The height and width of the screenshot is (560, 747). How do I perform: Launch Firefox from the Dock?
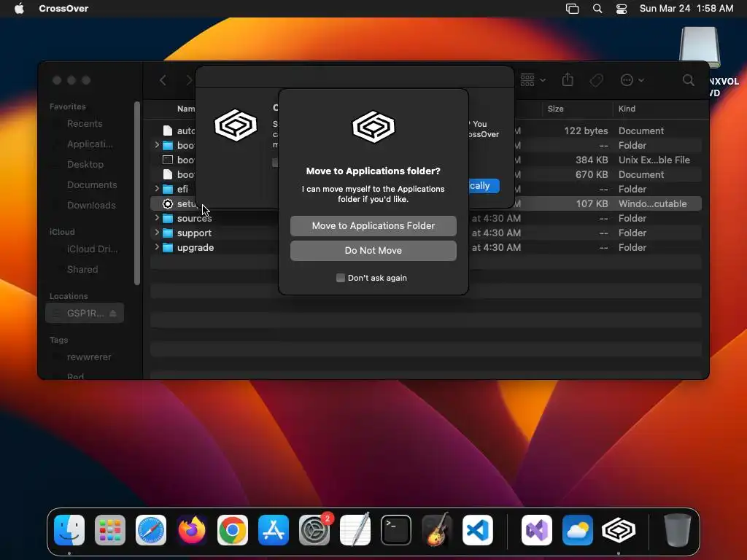[x=192, y=530]
